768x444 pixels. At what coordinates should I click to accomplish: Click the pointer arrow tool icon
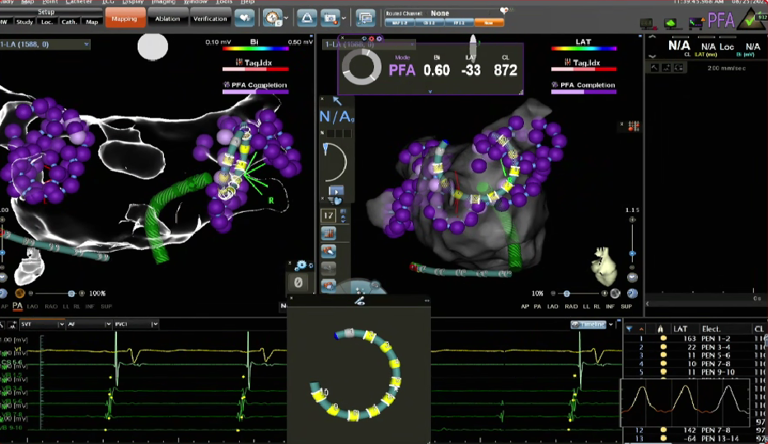click(336, 100)
